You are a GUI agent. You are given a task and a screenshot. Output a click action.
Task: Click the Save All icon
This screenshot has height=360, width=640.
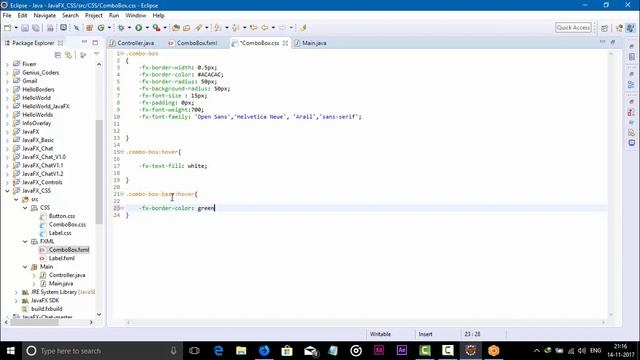pyautogui.click(x=36, y=28)
